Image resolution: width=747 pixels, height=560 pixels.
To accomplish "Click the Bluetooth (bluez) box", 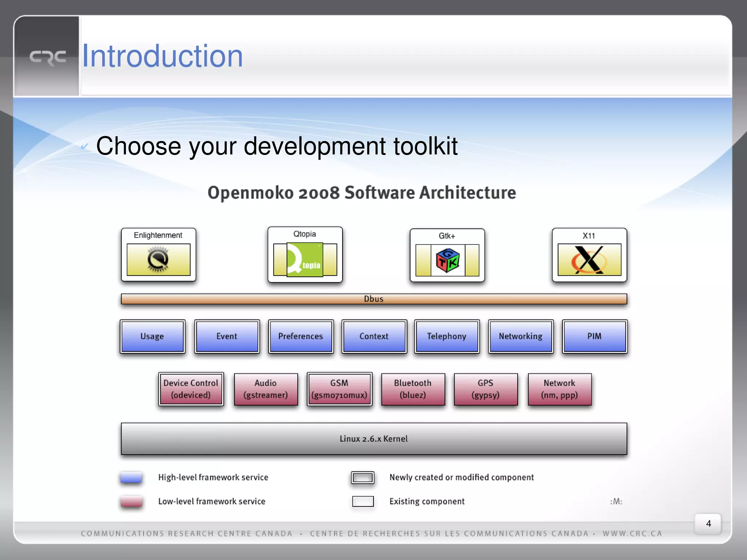I will [x=413, y=389].
